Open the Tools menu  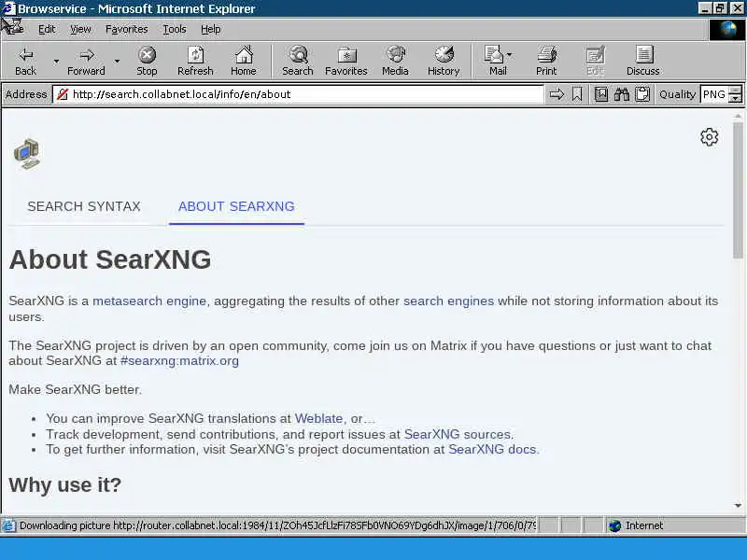point(175,30)
